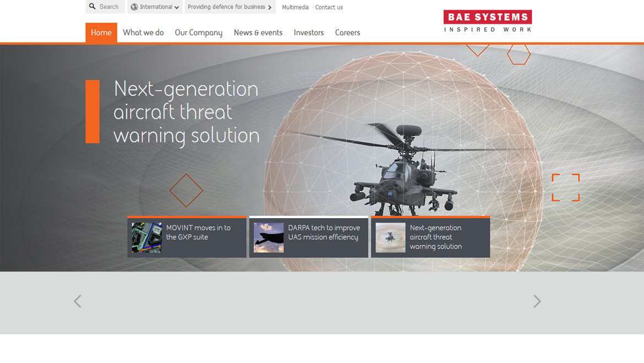
Task: Select News & events in navigation
Action: pos(258,32)
